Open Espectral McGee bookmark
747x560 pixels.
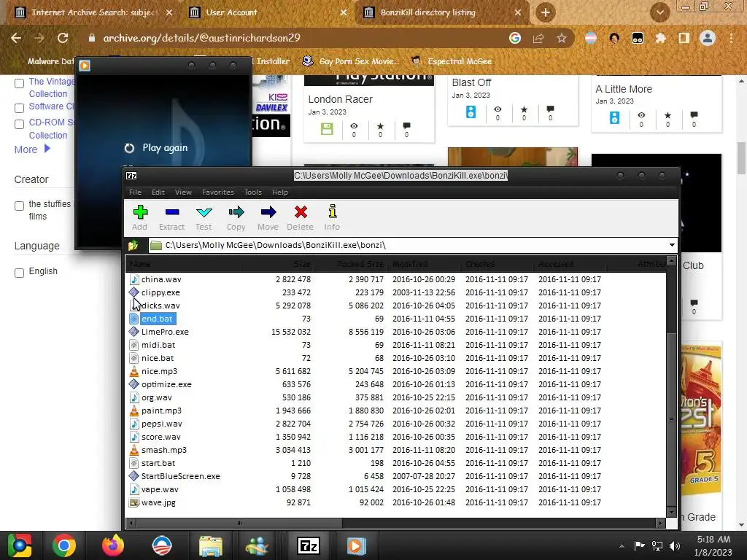(451, 61)
